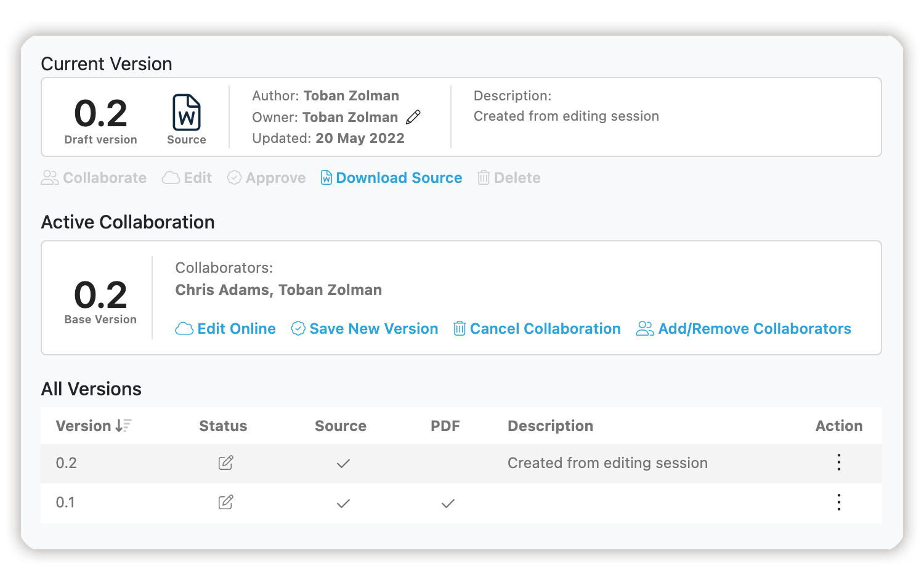The image size is (924, 585).
Task: Toggle the PDF checkmark for version 0.1
Action: pos(448,503)
